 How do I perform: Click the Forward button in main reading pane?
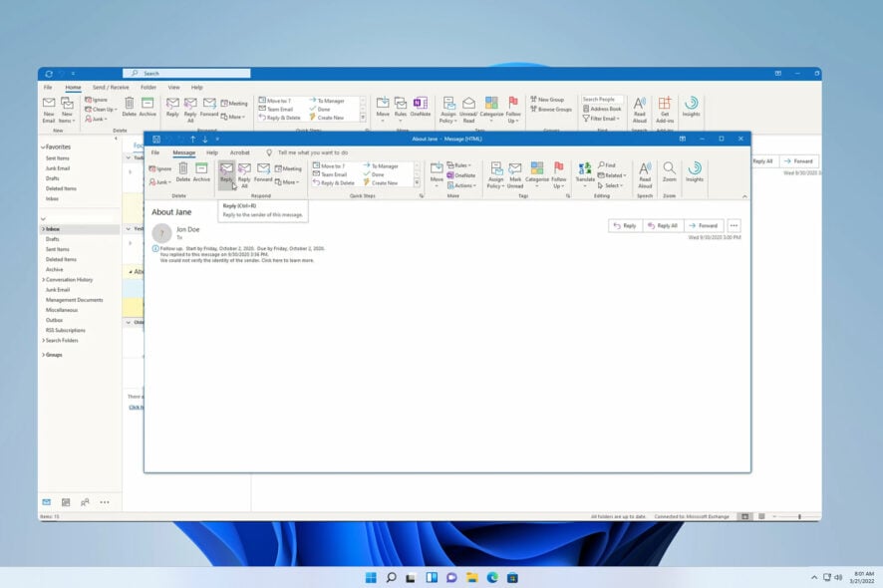click(798, 161)
